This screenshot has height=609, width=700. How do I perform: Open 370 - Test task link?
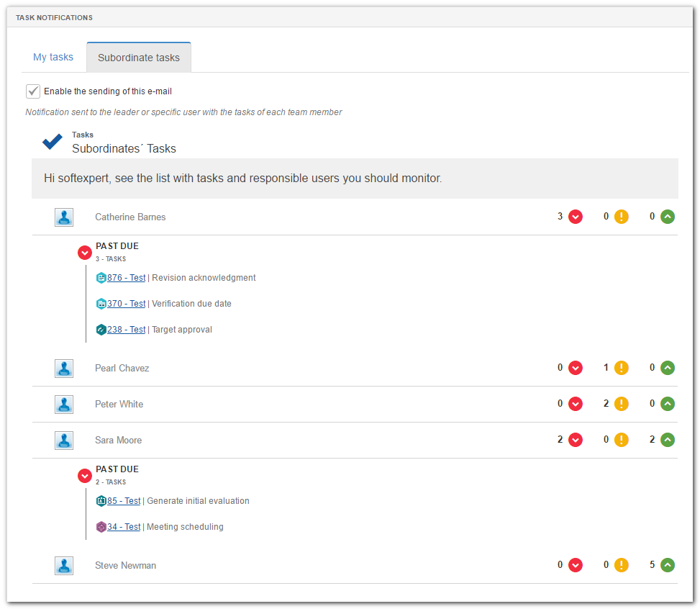tap(127, 304)
